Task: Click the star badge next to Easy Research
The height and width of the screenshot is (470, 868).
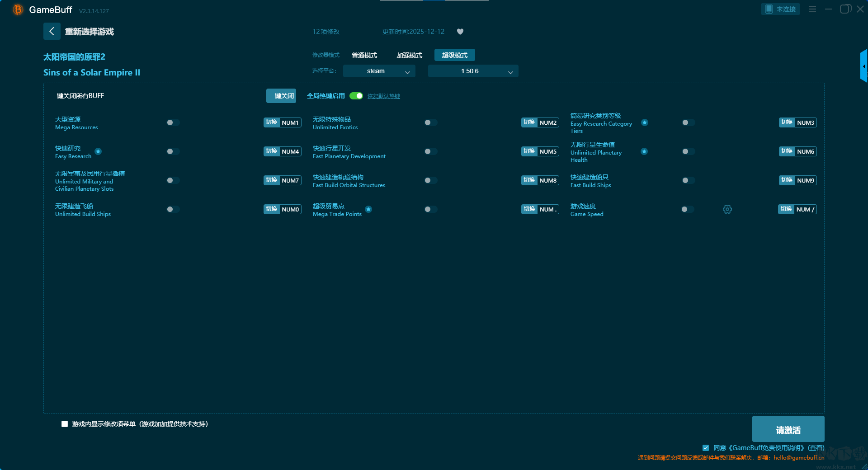Action: coord(98,151)
